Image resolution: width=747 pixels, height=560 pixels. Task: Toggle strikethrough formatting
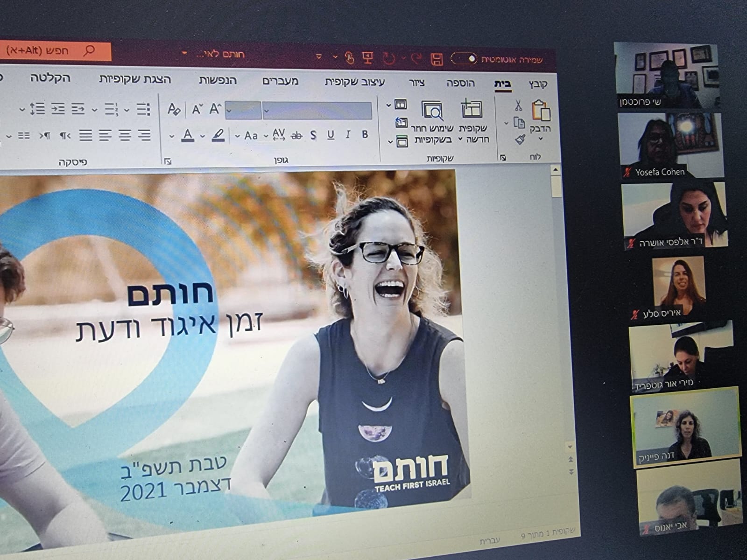point(296,136)
